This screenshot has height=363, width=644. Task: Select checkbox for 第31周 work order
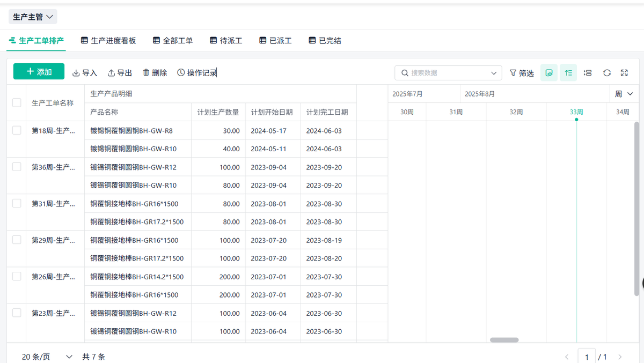[x=17, y=203]
